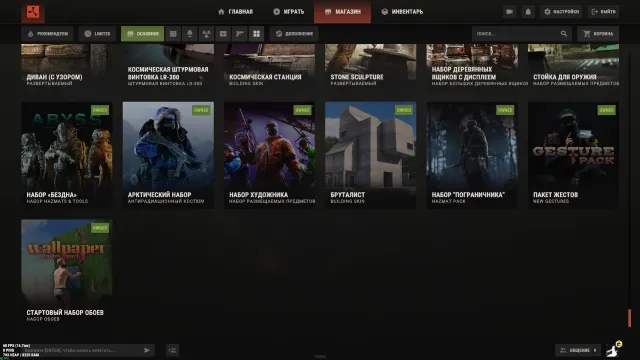
Task: Open НАБОР "ПОГРАНИЧНИКА" hazmat pack
Action: pos(472,155)
